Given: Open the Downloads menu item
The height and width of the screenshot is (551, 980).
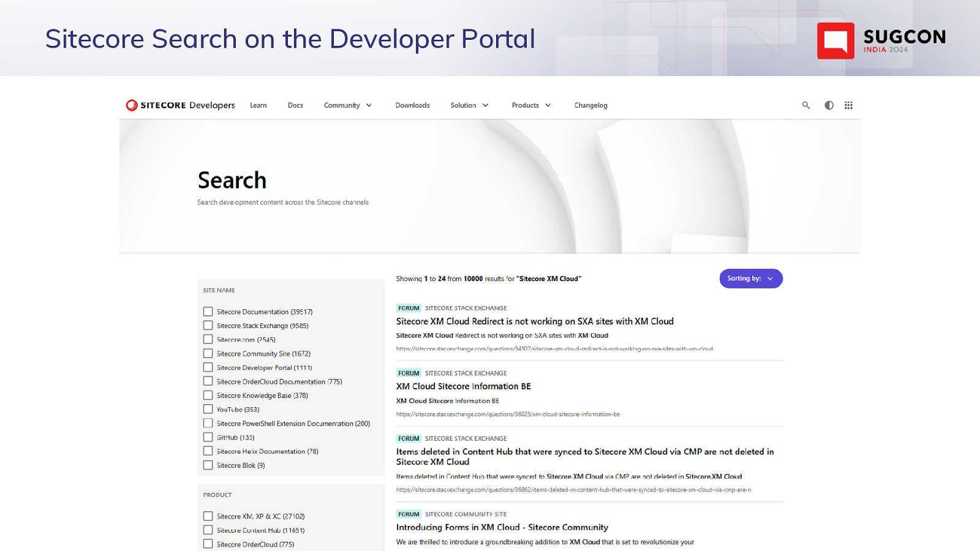Looking at the screenshot, I should pos(412,105).
